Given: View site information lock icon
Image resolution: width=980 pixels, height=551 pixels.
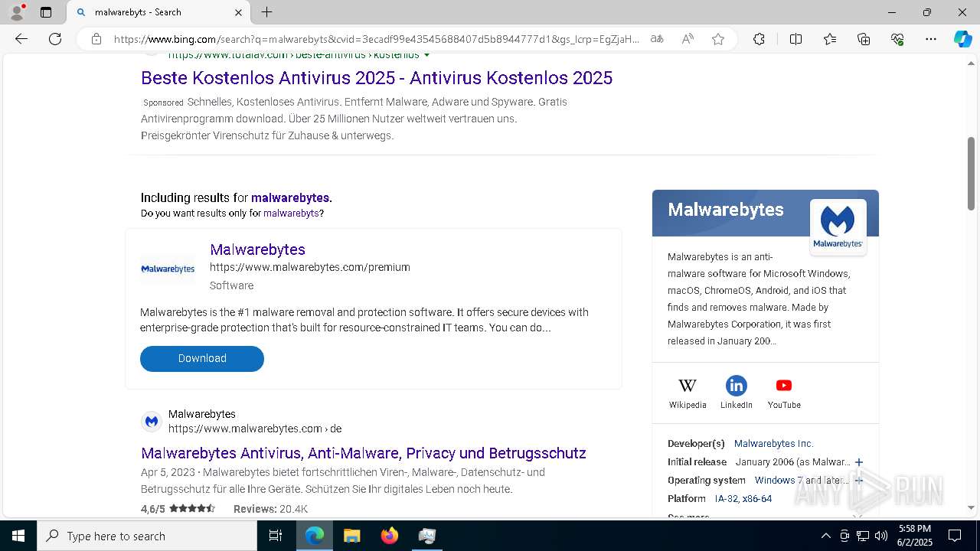Looking at the screenshot, I should (96, 39).
